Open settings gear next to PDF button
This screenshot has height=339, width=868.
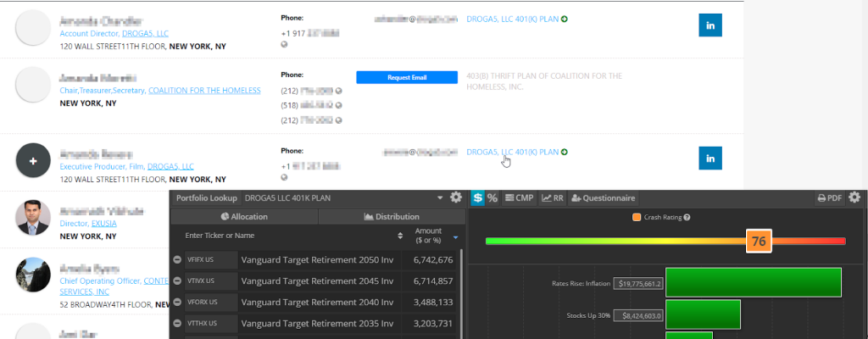[854, 197]
